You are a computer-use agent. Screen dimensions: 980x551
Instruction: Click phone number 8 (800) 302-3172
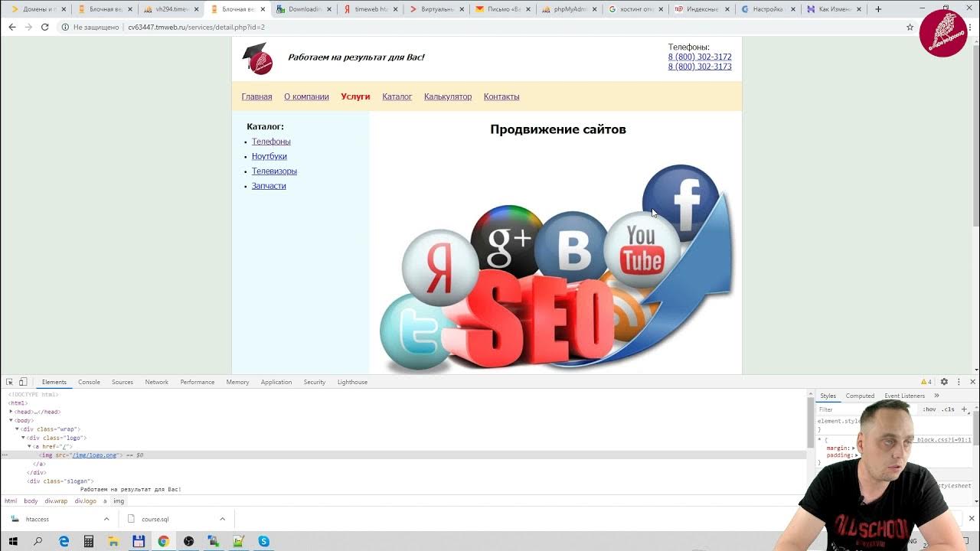(700, 57)
